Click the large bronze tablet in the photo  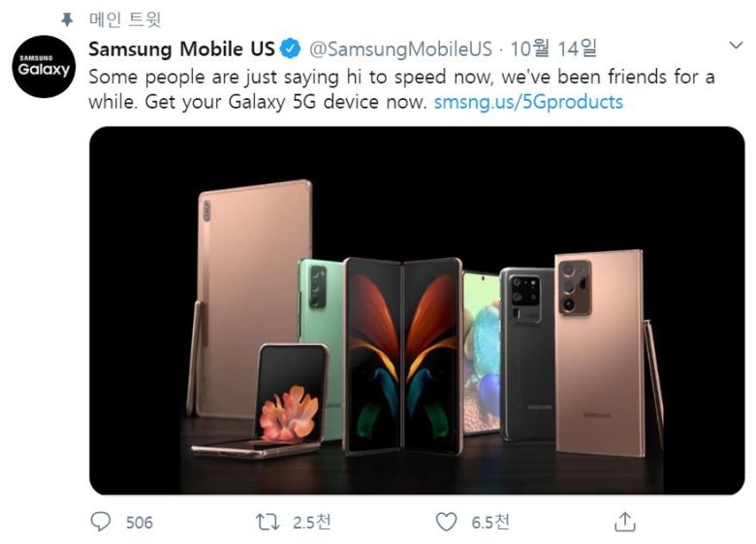click(252, 281)
